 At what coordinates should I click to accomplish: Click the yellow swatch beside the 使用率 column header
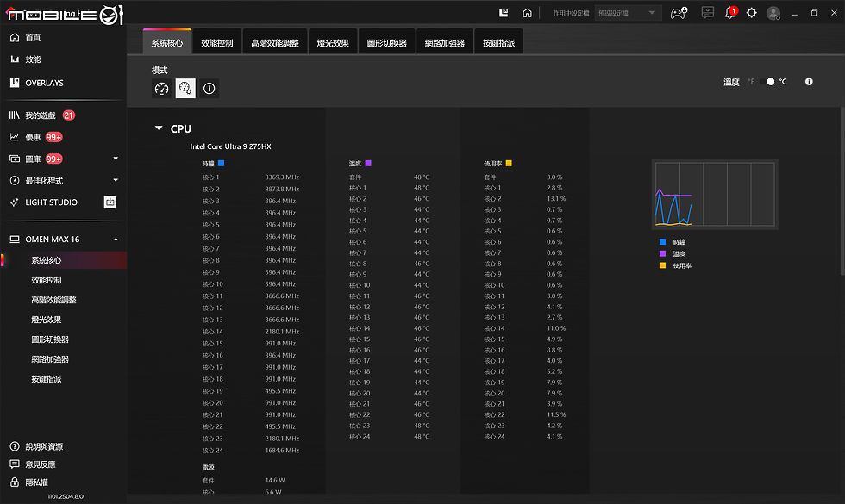[x=509, y=163]
